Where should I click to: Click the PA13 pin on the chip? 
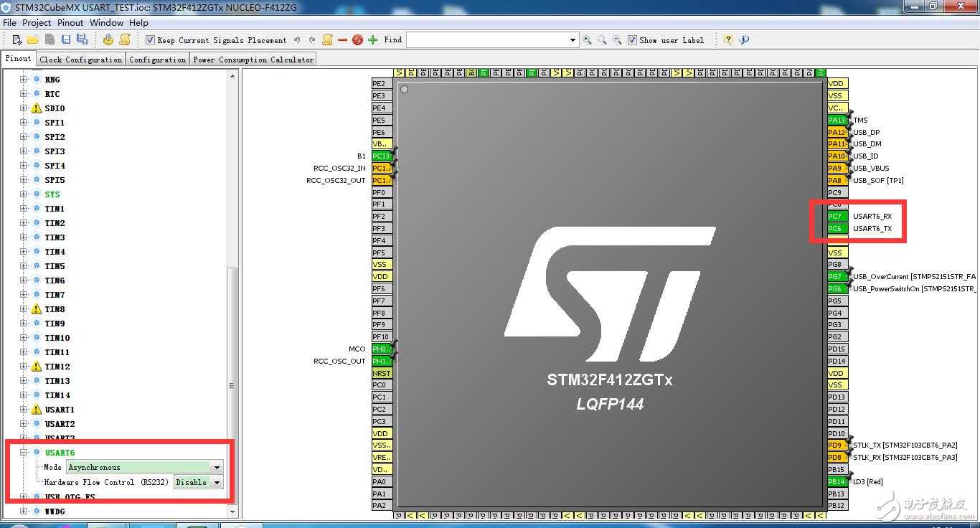837,120
